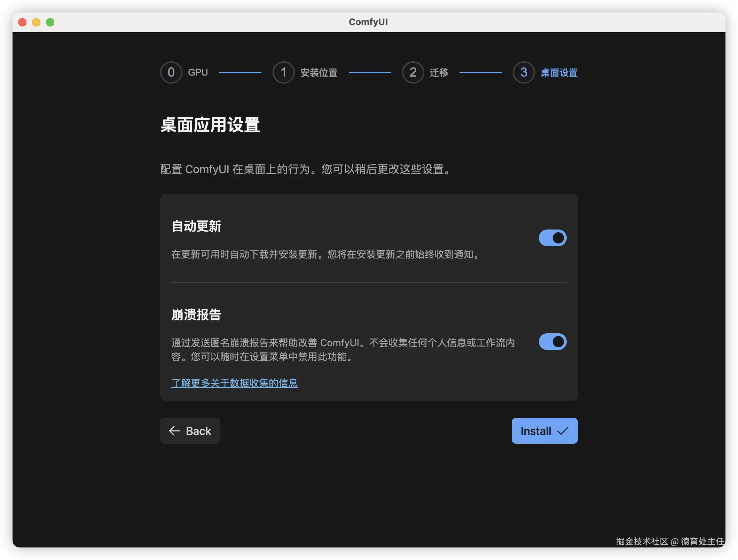
Task: Go to the 安装位置 step label
Action: pos(319,72)
